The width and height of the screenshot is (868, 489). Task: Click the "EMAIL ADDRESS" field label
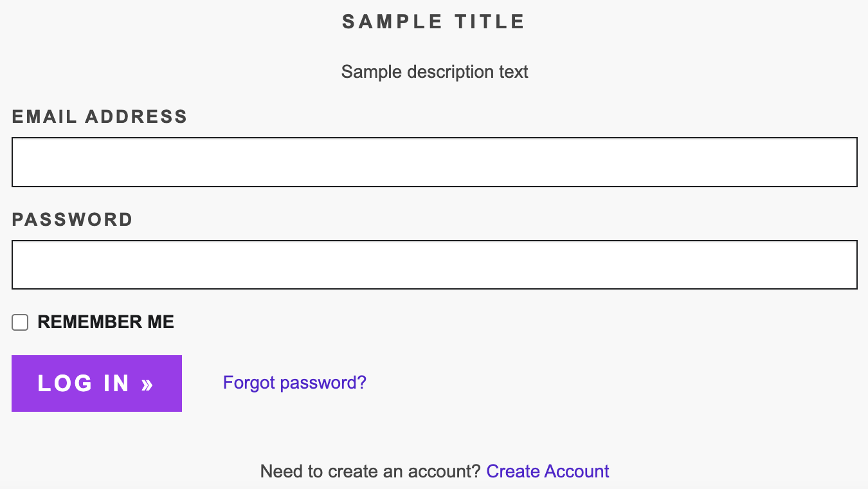100,117
